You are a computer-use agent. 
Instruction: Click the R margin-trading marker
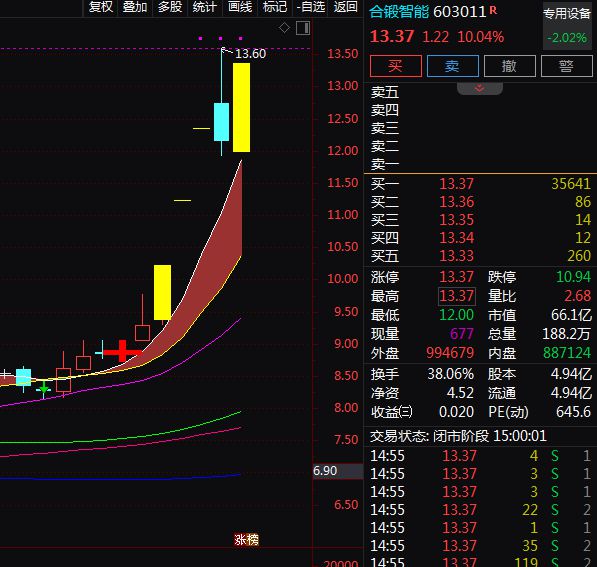pos(493,10)
